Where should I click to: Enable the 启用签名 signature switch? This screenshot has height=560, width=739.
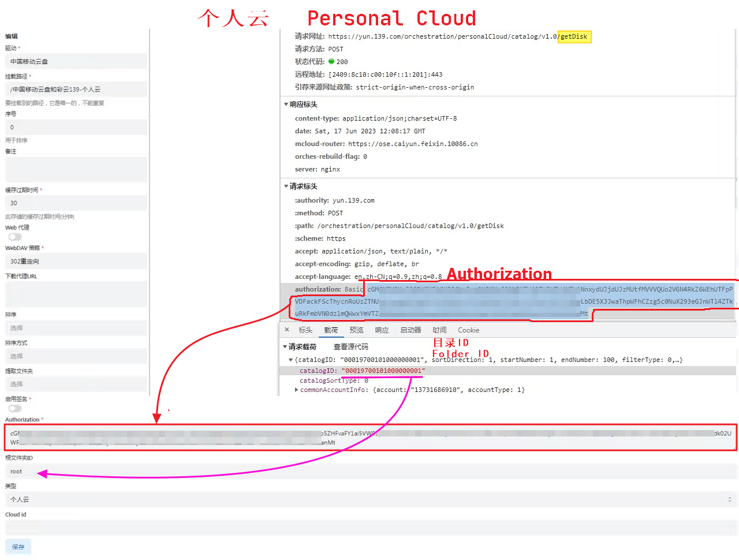tap(14, 408)
